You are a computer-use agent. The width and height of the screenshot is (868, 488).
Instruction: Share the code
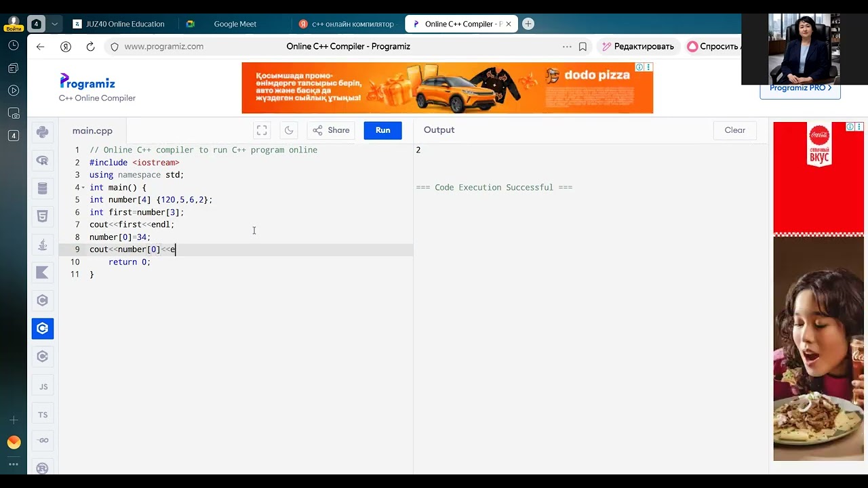[x=331, y=130]
